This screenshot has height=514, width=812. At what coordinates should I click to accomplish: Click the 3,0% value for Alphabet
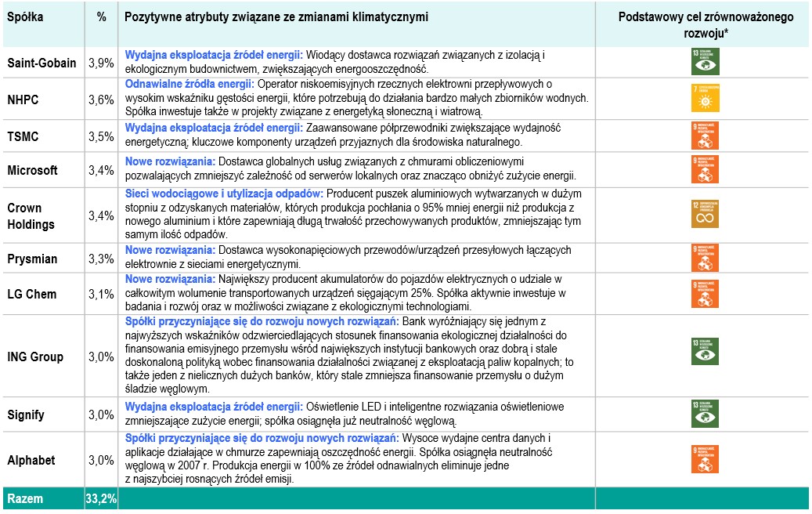point(101,460)
